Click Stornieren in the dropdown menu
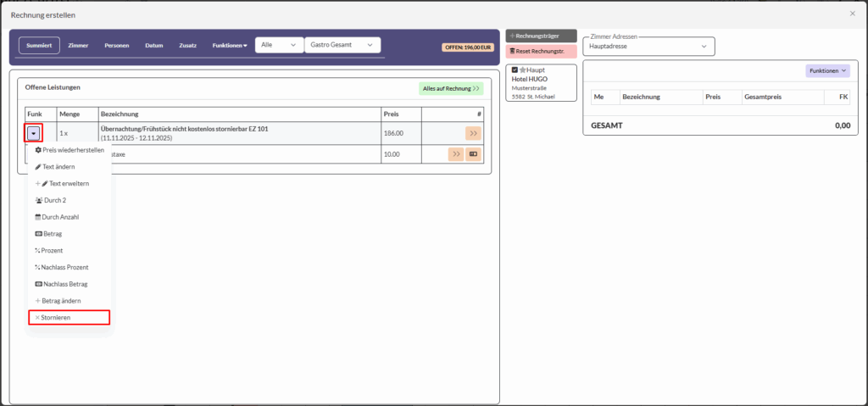The width and height of the screenshot is (868, 406). 70,317
